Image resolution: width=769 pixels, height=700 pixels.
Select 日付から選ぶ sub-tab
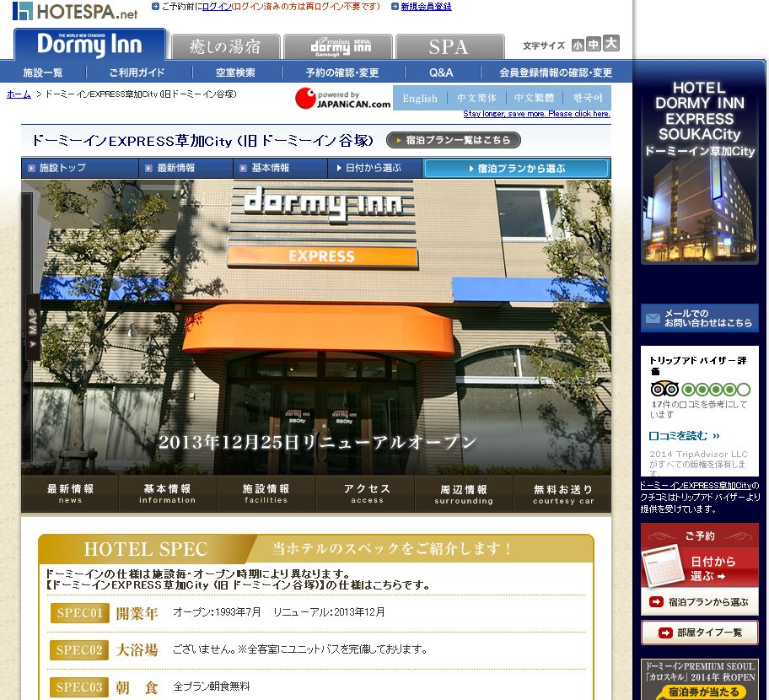374,168
